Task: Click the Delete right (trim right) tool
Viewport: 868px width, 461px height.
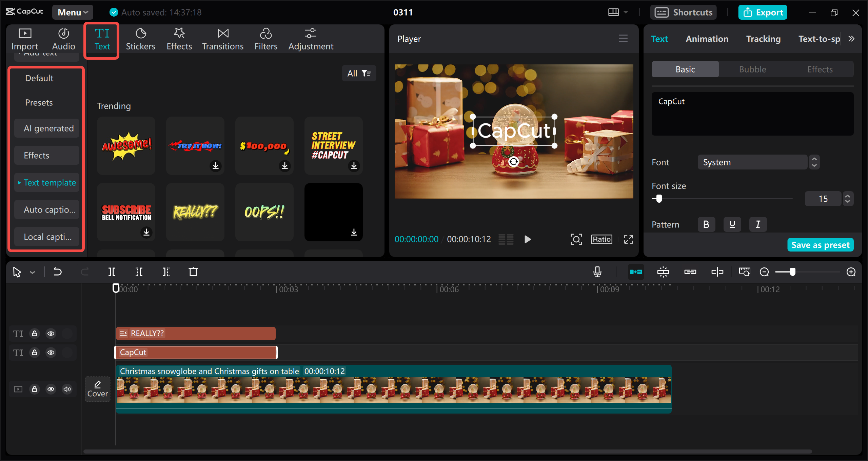Action: [166, 272]
